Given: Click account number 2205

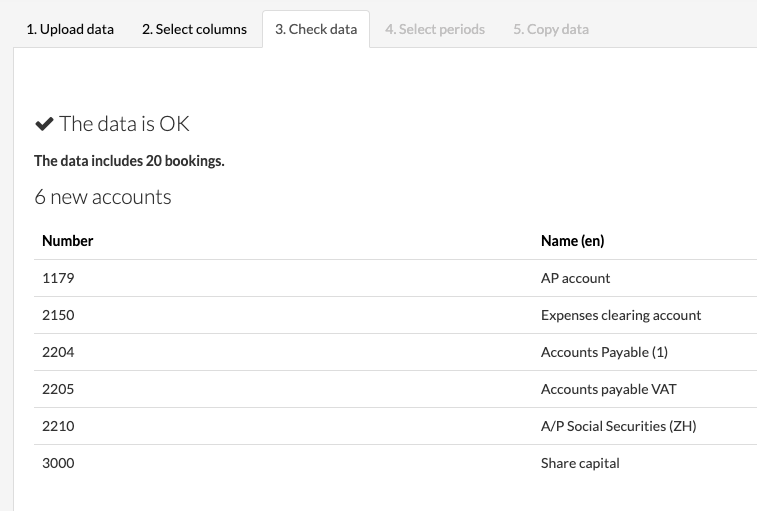Looking at the screenshot, I should tap(58, 389).
